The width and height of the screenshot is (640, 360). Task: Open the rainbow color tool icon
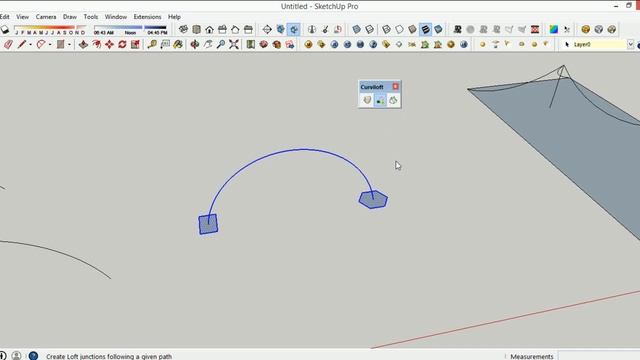coord(553,29)
